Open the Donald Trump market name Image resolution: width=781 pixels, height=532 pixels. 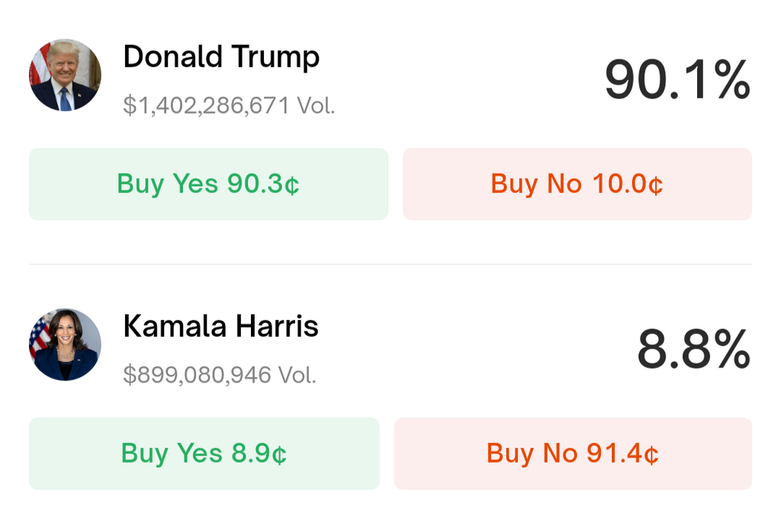pyautogui.click(x=221, y=56)
